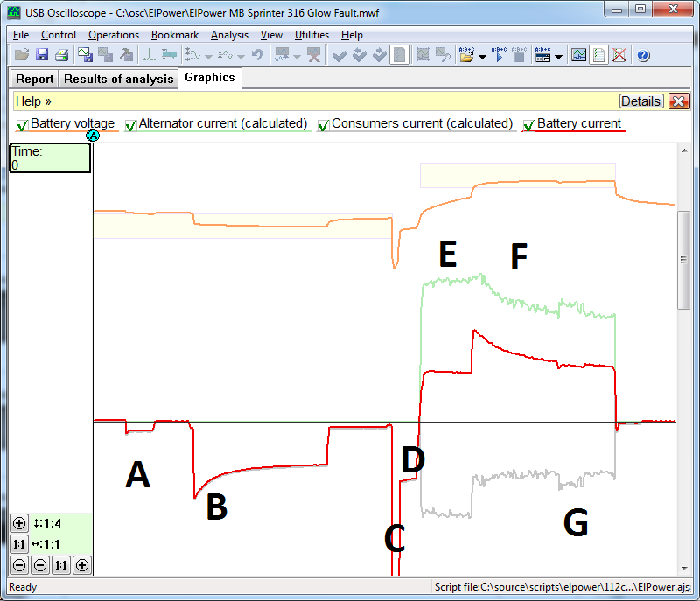700x601 pixels.
Task: Open script with A:B+C folder icon
Action: [467, 55]
